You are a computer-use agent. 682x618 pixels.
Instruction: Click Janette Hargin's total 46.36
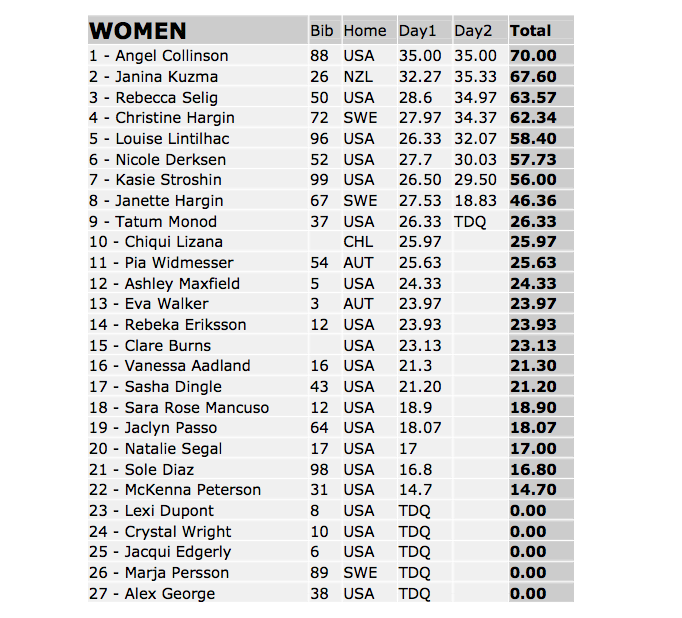pyautogui.click(x=533, y=201)
